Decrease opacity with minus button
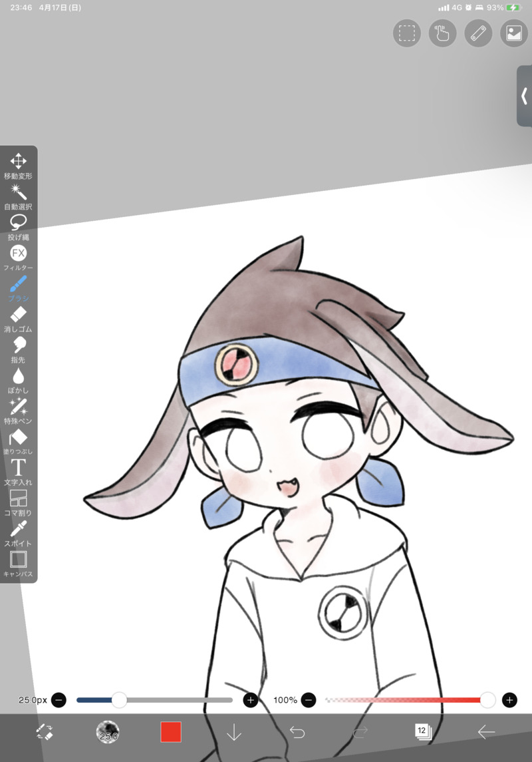This screenshot has height=762, width=532. point(309,700)
